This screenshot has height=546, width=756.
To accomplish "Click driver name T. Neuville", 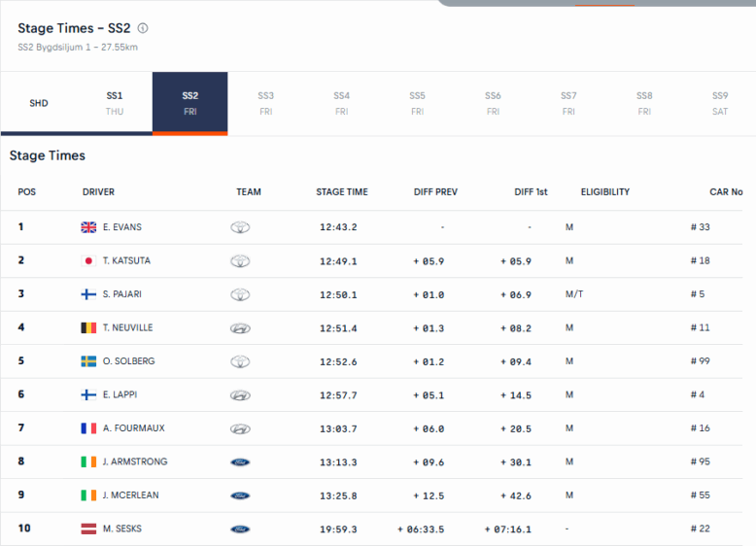I will [x=127, y=328].
